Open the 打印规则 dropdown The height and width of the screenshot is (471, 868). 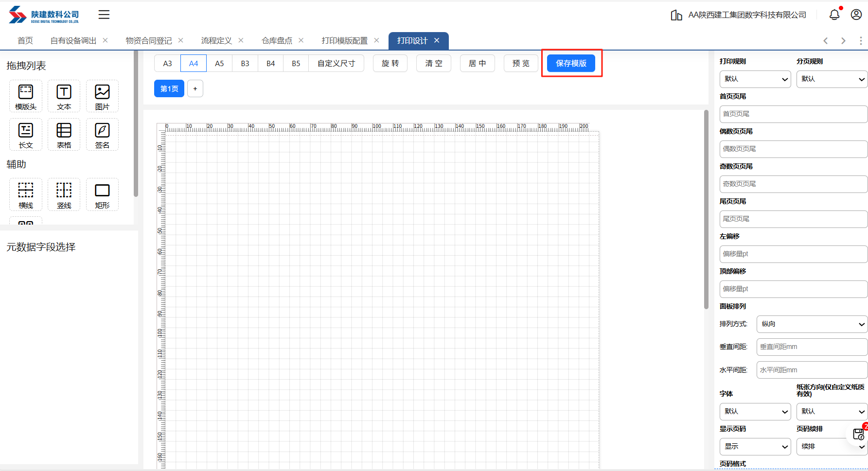point(755,79)
